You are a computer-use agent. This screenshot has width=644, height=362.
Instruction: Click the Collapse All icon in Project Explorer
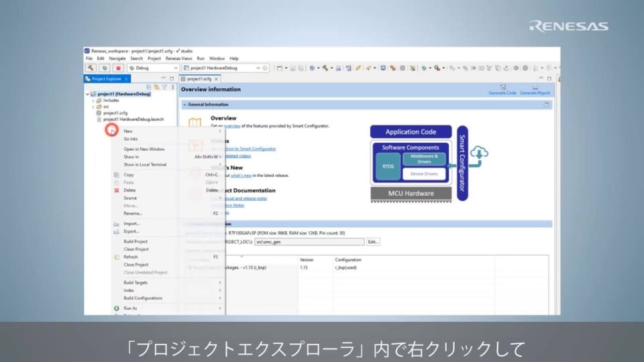[149, 87]
